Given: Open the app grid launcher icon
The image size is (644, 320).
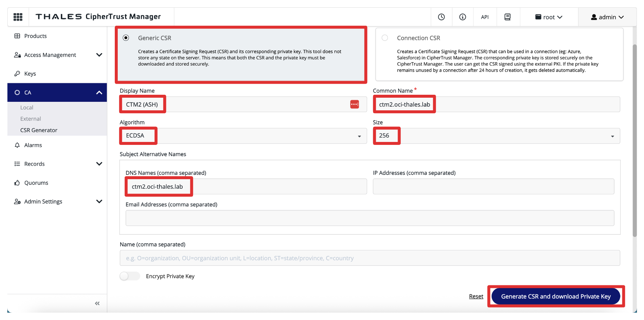Looking at the screenshot, I should coord(18,17).
